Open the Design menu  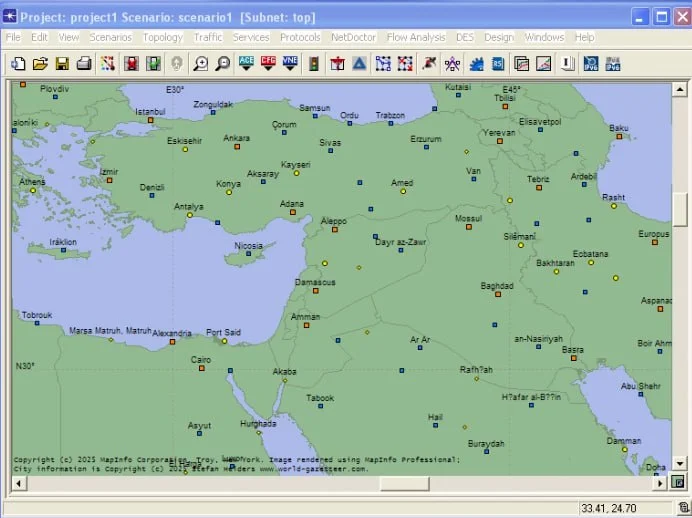pos(499,37)
